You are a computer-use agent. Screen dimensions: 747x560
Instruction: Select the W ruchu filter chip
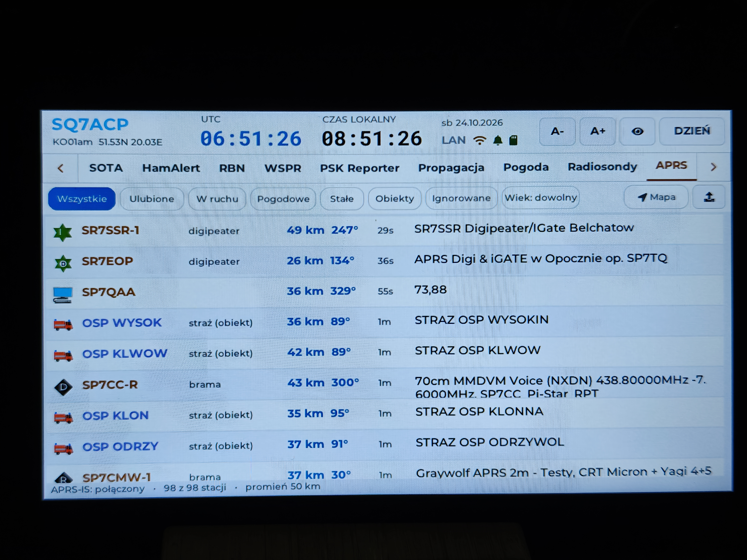217,199
